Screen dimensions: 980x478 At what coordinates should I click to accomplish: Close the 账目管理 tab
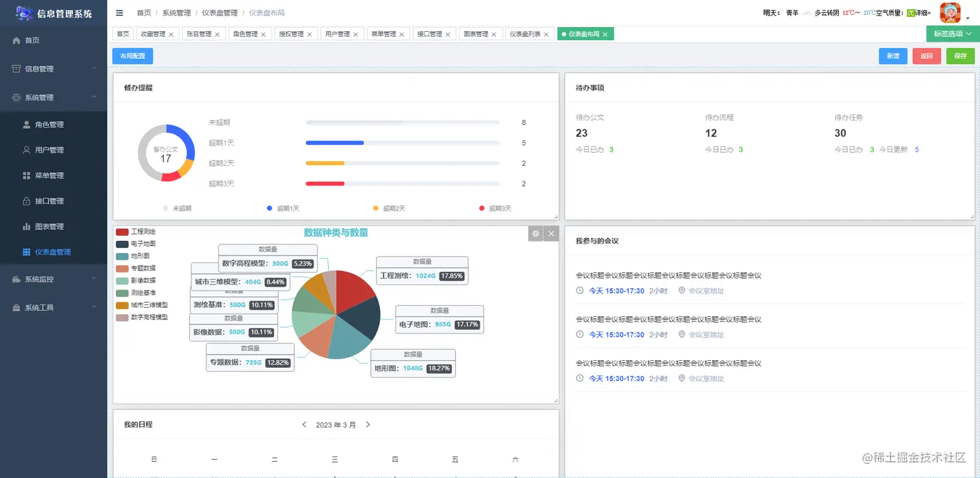coord(217,34)
